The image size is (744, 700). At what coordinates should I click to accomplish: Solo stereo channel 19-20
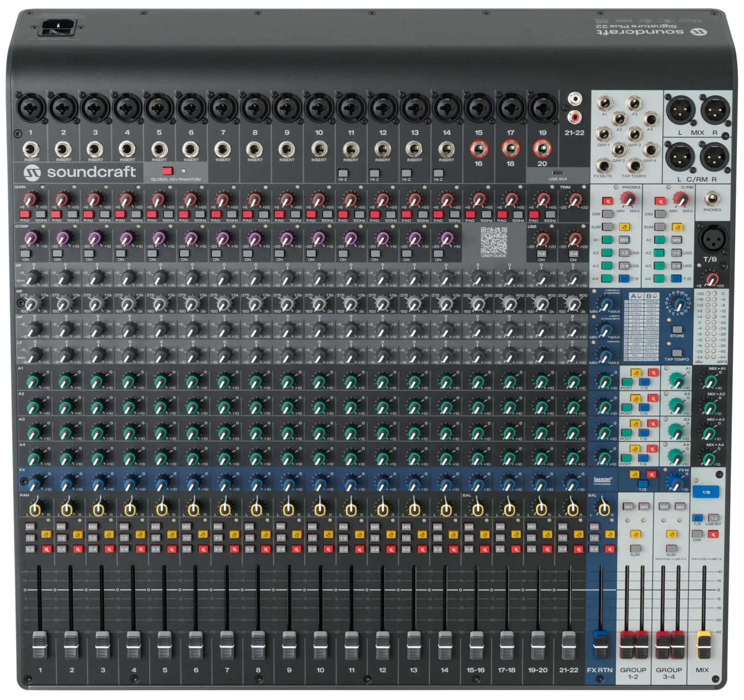[547, 535]
